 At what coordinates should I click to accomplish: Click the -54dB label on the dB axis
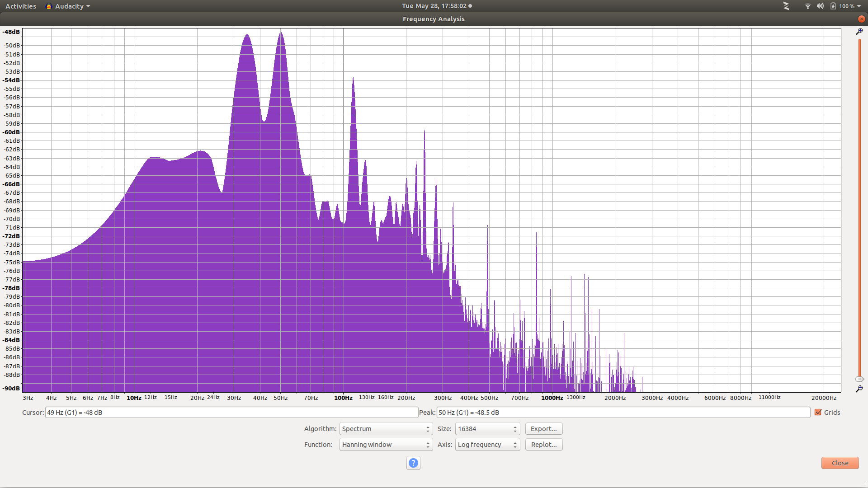pos(11,80)
